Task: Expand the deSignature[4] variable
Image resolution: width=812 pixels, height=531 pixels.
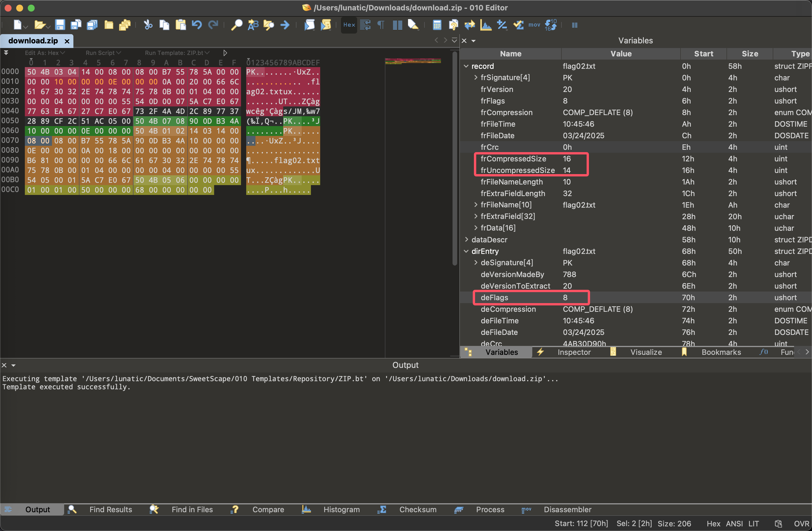Action: (x=476, y=263)
